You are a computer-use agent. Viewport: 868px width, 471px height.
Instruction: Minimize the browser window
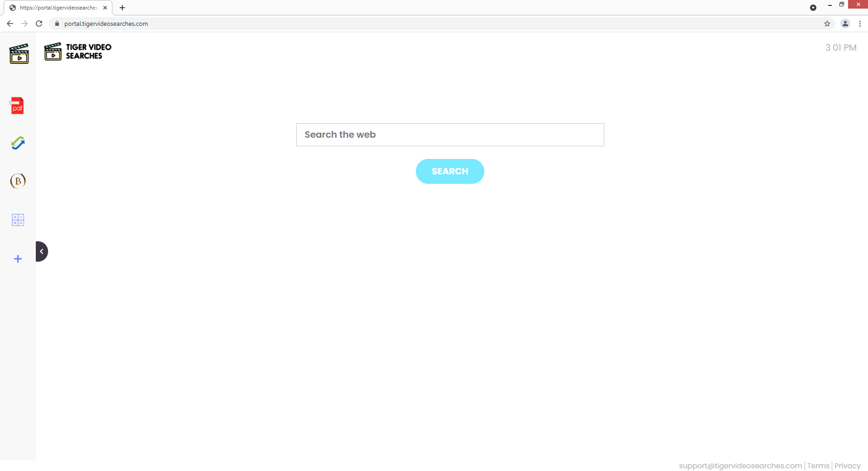[830, 5]
